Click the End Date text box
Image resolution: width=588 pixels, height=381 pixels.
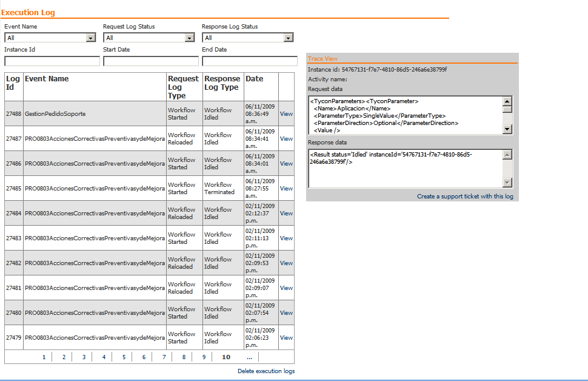[x=250, y=61]
